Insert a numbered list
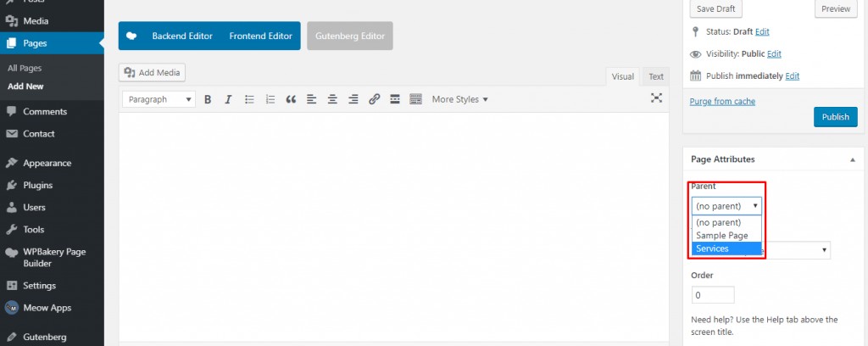868x346 pixels. [270, 100]
